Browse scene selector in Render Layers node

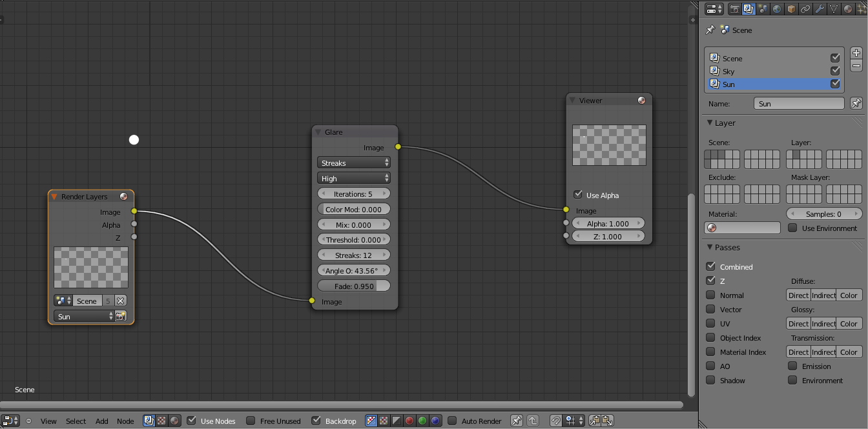point(63,301)
